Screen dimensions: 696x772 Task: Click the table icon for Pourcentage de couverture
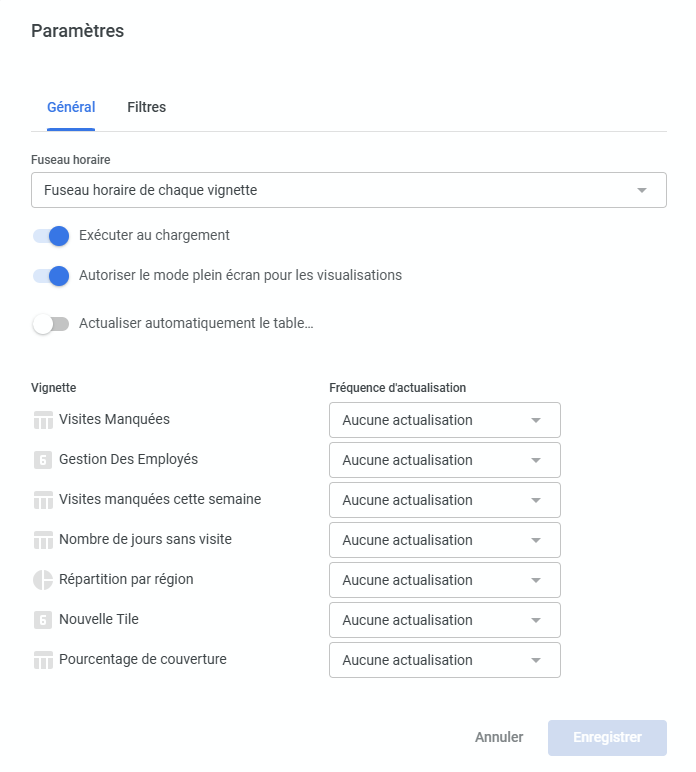coord(43,660)
